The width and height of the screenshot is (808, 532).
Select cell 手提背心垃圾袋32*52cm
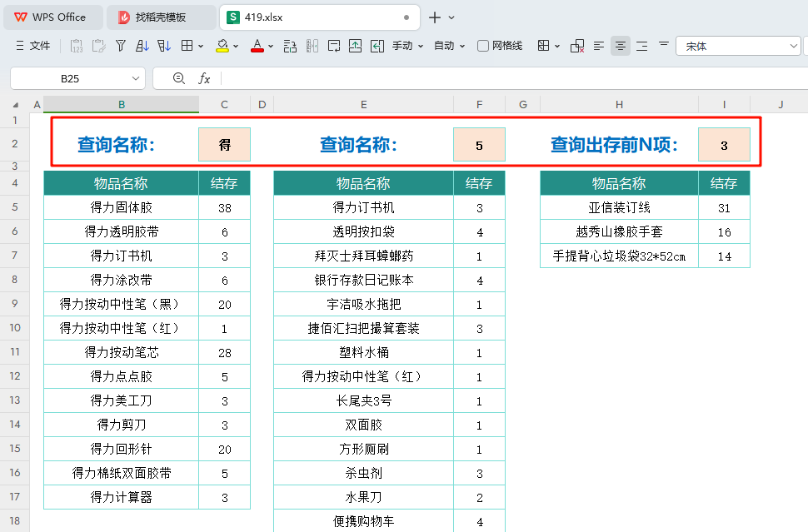(x=620, y=256)
